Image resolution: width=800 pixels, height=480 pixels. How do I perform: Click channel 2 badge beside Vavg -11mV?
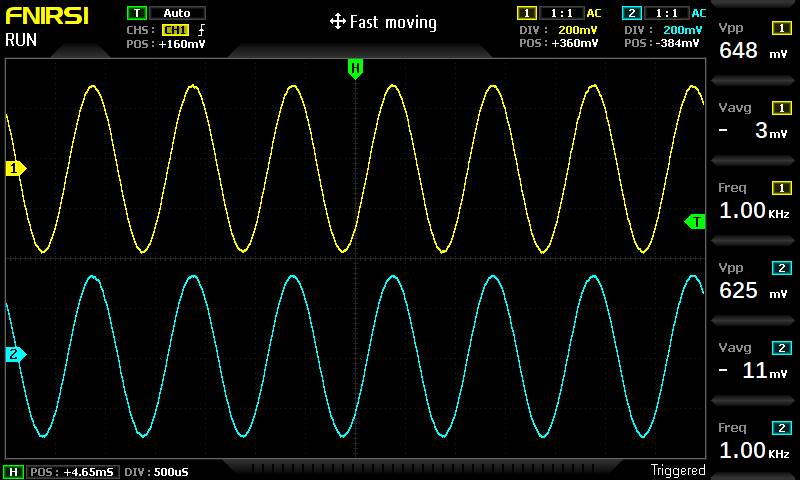coord(782,348)
